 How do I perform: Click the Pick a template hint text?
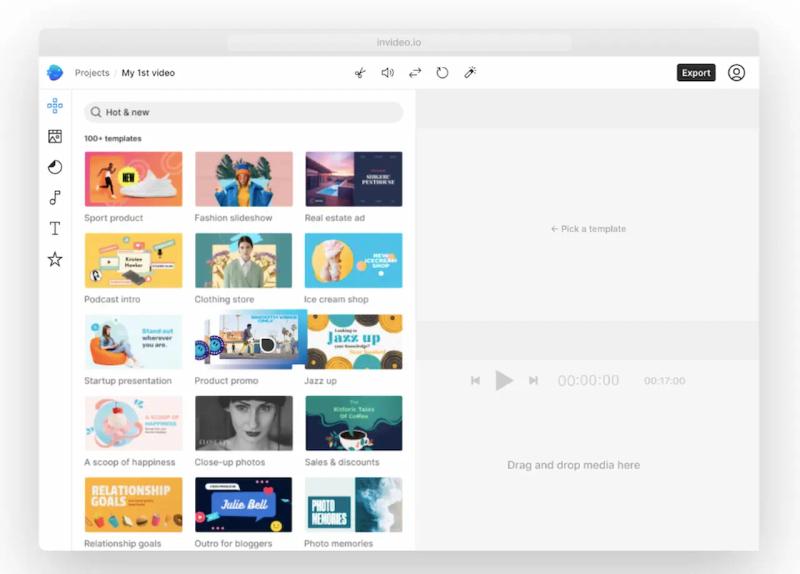pos(588,229)
